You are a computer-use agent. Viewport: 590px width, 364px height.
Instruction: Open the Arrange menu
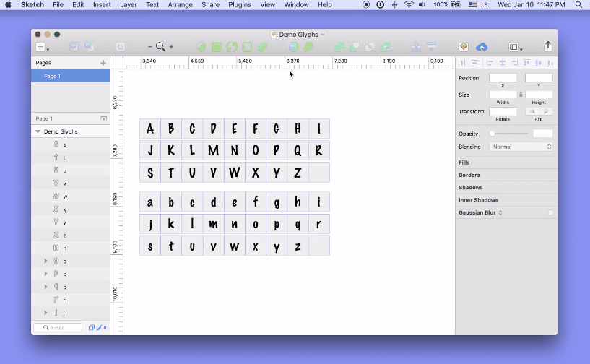181,5
